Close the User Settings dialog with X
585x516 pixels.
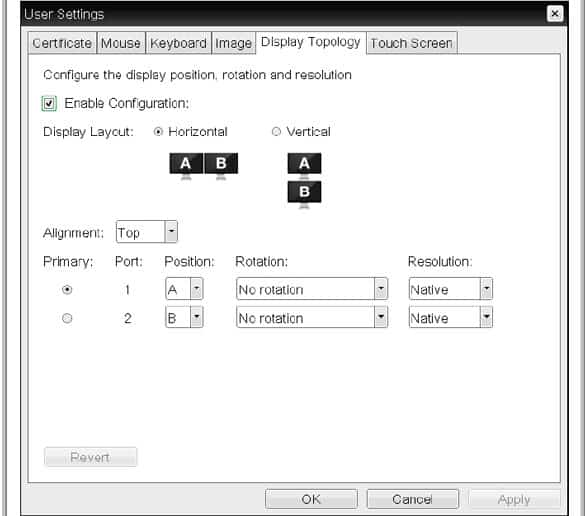555,14
